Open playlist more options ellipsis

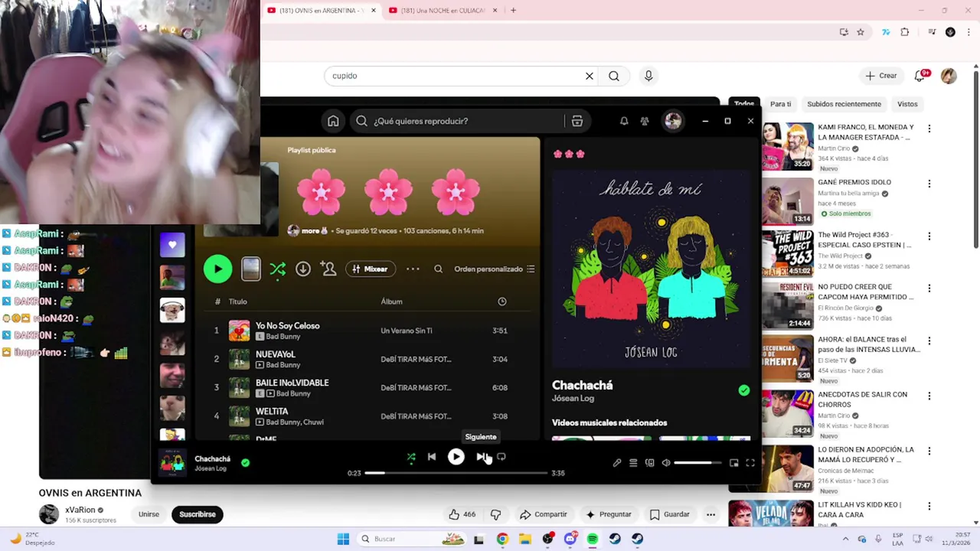coord(413,269)
